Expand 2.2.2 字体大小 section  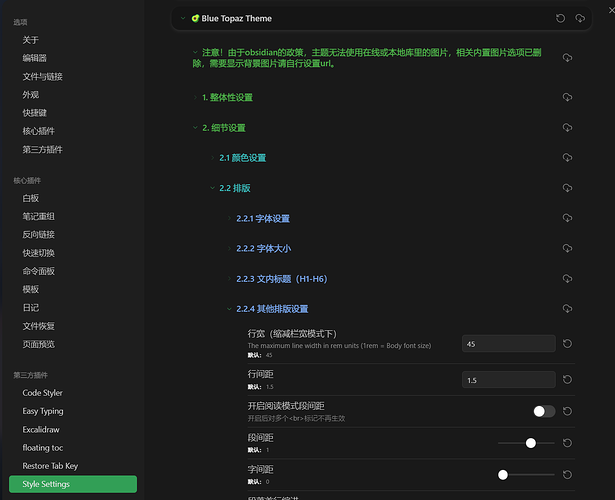[x=229, y=248]
